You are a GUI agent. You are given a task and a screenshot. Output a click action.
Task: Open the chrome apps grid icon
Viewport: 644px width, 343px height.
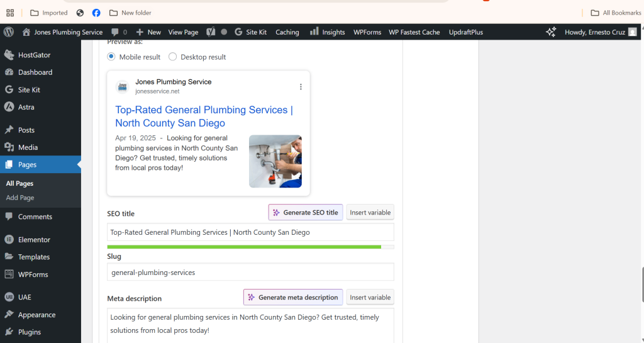point(10,13)
